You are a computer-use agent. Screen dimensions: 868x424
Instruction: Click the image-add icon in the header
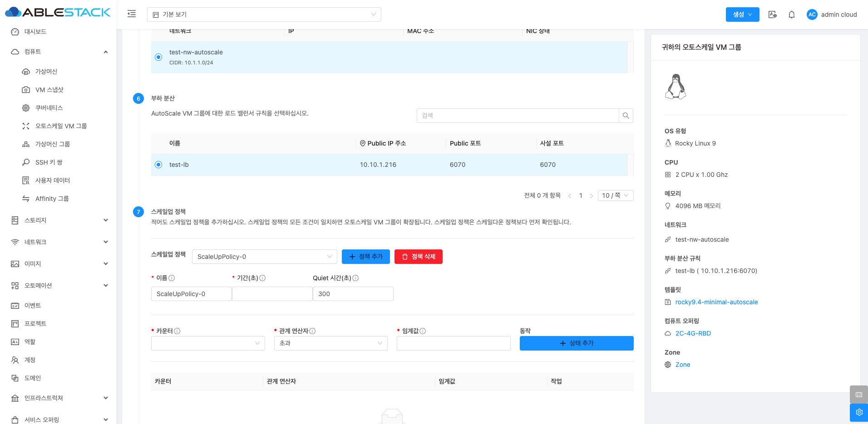772,15
